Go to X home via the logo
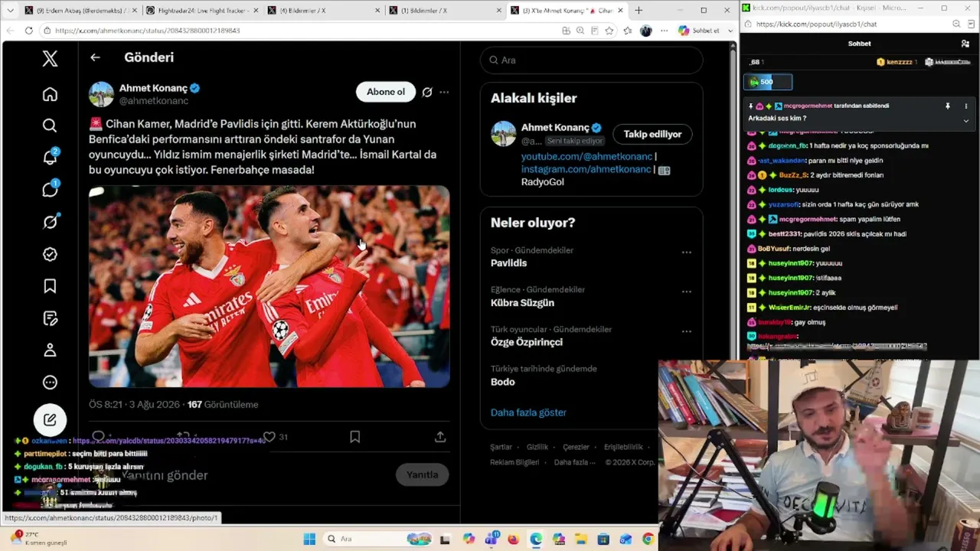The width and height of the screenshot is (980, 551). pos(50,58)
